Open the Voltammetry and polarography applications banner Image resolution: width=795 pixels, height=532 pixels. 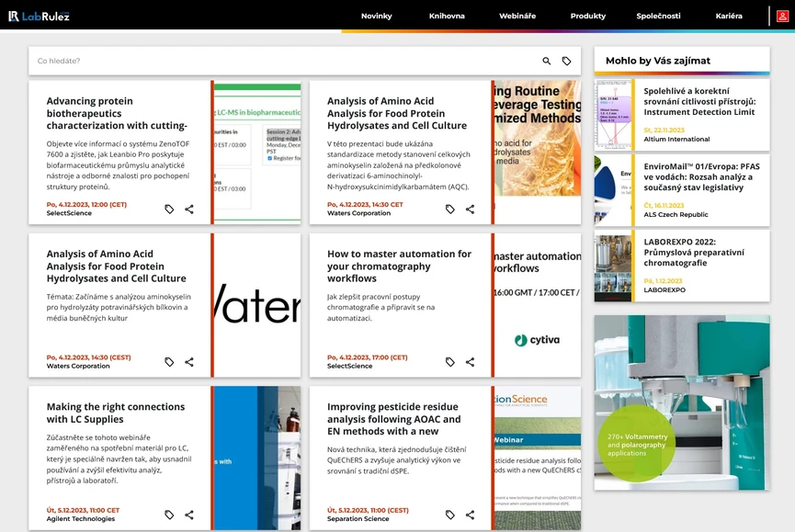682,402
